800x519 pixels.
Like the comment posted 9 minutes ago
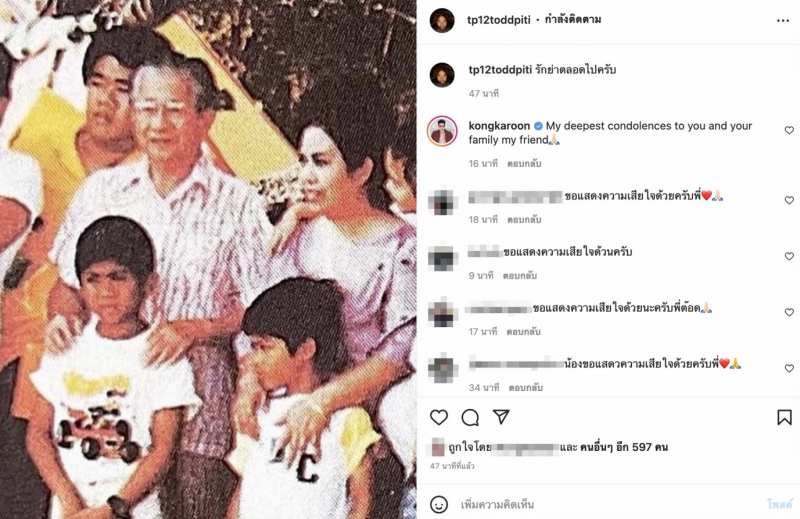click(789, 257)
